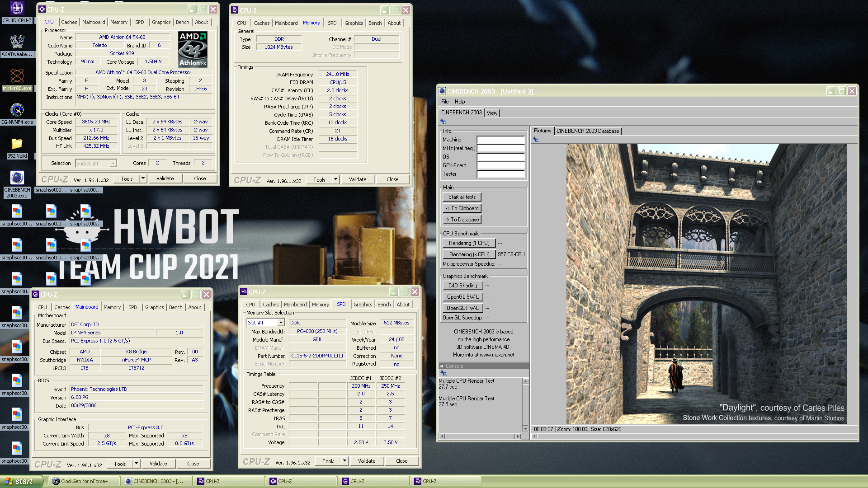Click CINEBENCH window title bar icon

443,91
